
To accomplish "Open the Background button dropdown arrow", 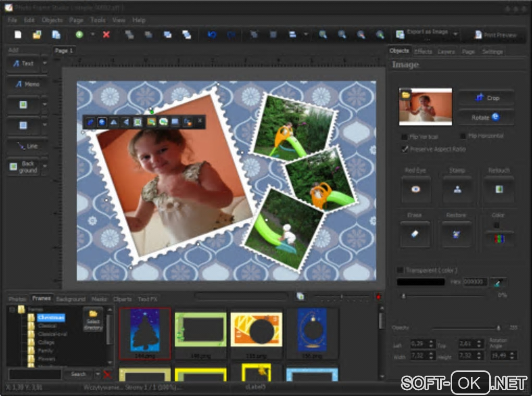I will coord(45,166).
